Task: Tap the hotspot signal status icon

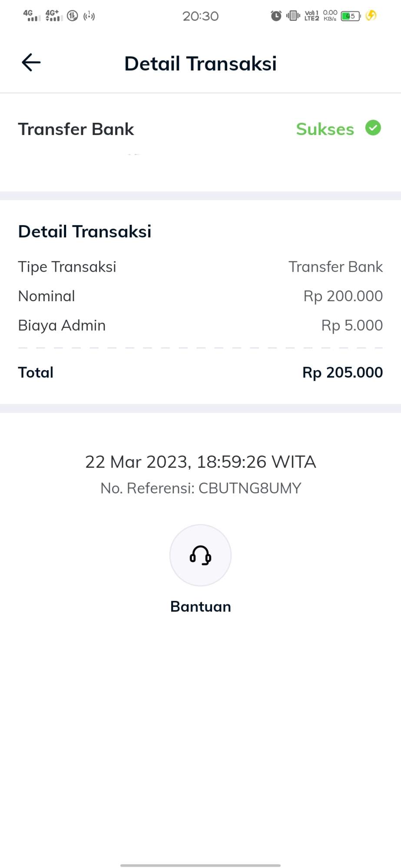Action: tap(89, 16)
